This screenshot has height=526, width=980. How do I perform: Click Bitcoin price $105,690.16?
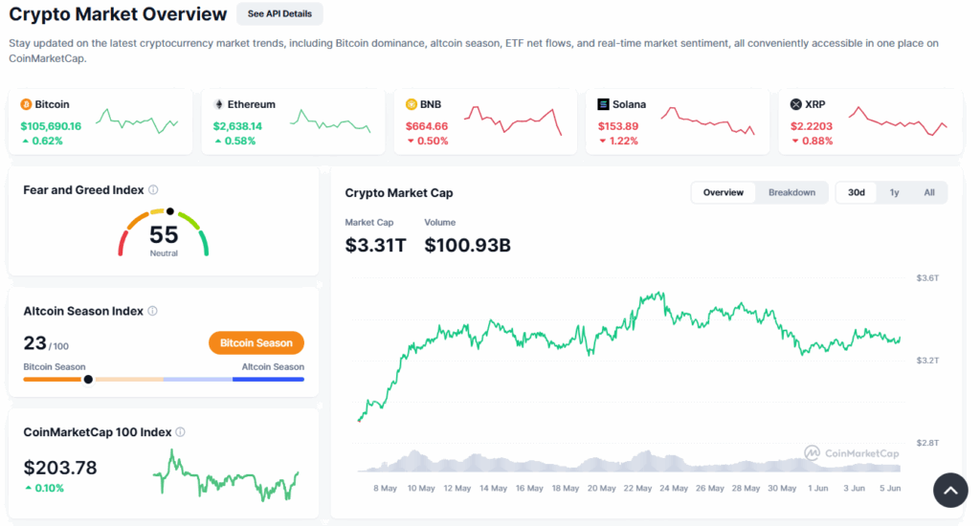click(x=51, y=126)
